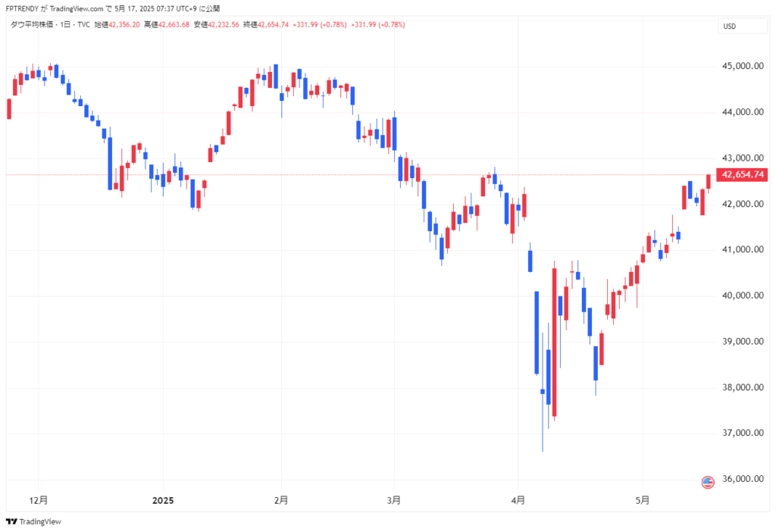This screenshot has width=776, height=532.
Task: Jump to the 2月 time axis marker
Action: [281, 500]
